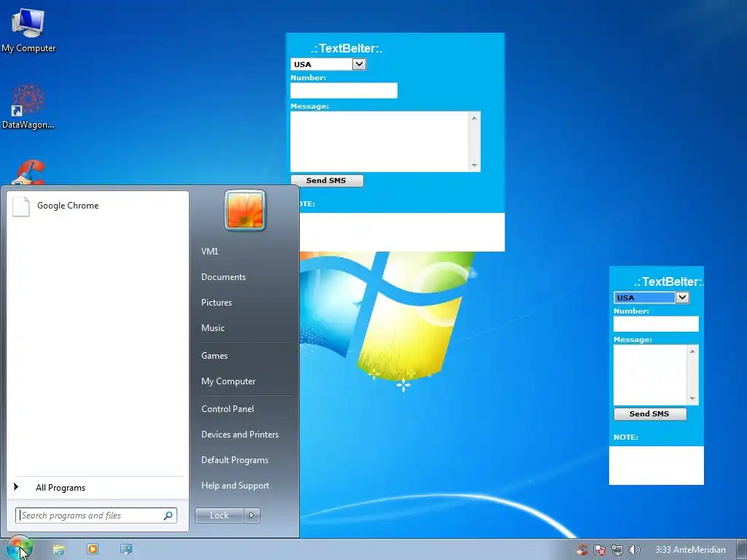The height and width of the screenshot is (560, 747).
Task: Click Message box in small TextBelter gadget
Action: point(650,375)
